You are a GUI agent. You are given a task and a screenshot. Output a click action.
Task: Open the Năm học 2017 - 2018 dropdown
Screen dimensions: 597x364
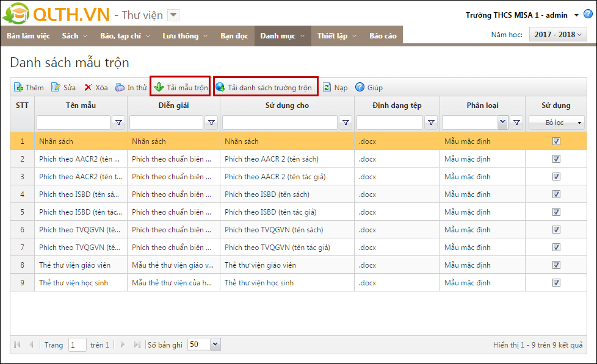click(557, 35)
